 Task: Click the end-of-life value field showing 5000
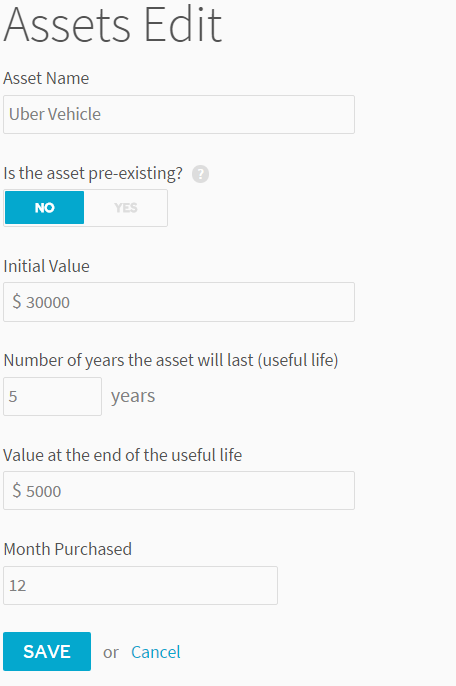click(179, 490)
